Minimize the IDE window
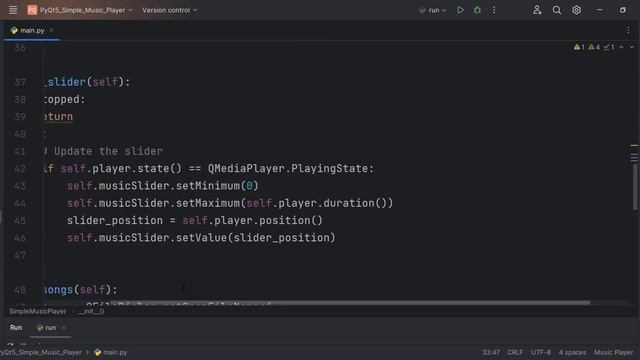This screenshot has height=360, width=640. 600,10
